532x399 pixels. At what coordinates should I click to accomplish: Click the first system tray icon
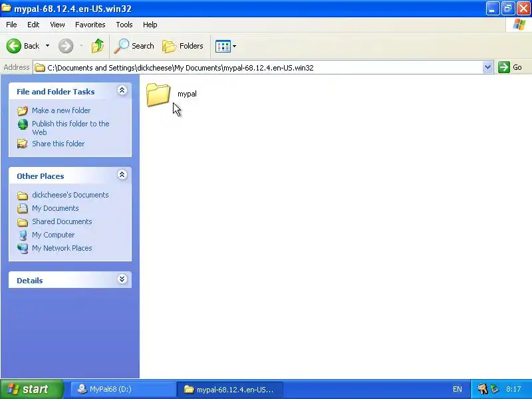pos(483,389)
